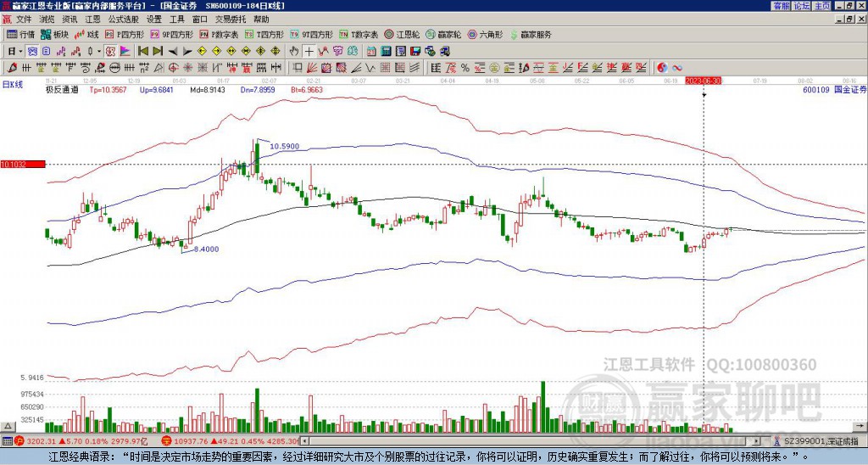Select the percent % retracement tool
This screenshot has width=868, height=465.
(x=465, y=68)
